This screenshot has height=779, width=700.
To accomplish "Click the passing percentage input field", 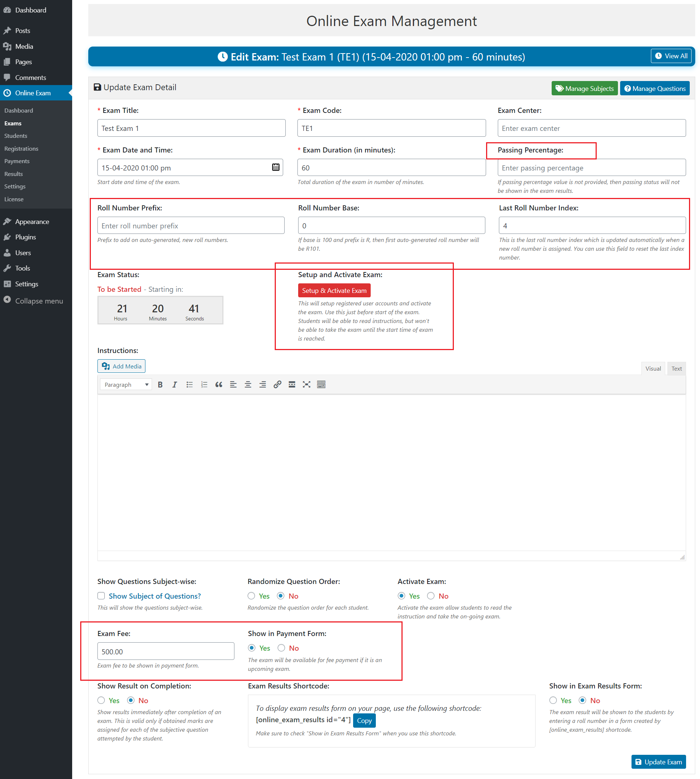I will pyautogui.click(x=591, y=168).
